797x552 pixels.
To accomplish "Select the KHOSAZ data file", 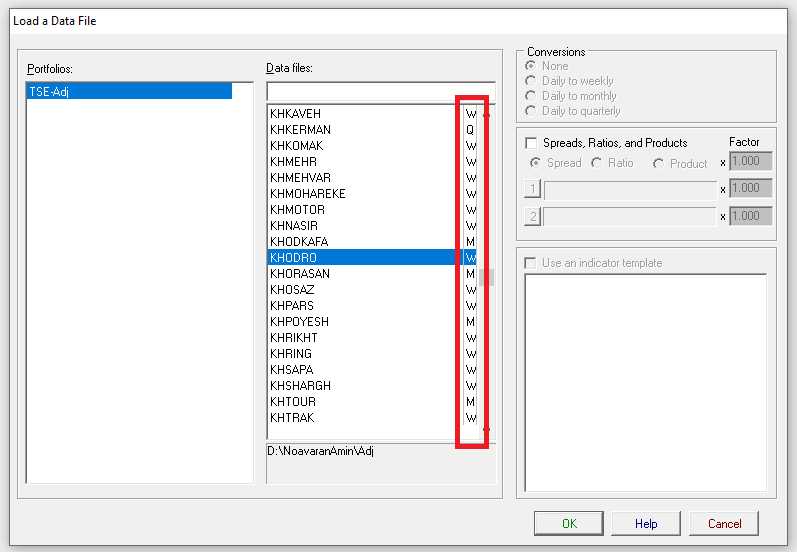I will (x=373, y=290).
